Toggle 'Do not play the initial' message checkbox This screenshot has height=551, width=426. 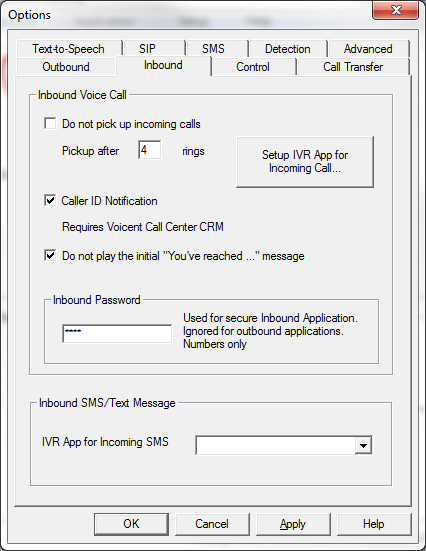[50, 255]
